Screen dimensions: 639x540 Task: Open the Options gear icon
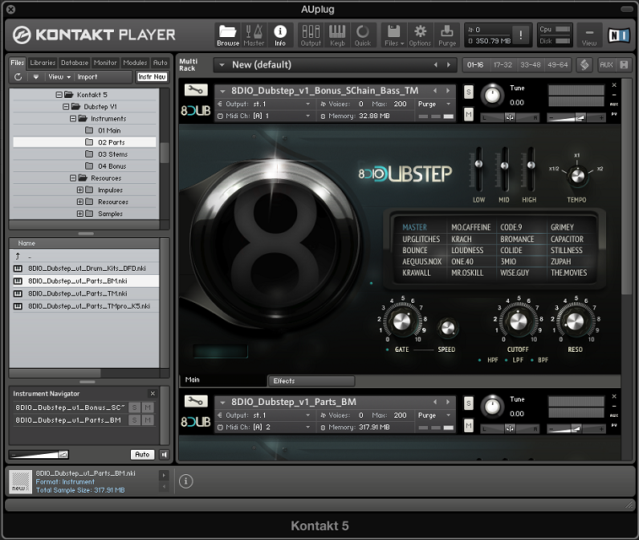(x=420, y=34)
